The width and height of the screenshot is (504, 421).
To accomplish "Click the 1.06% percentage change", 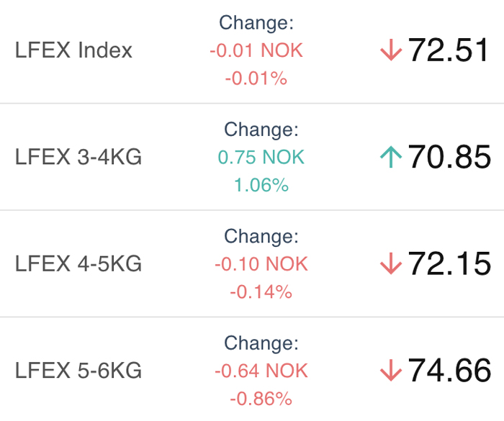I will (x=261, y=185).
